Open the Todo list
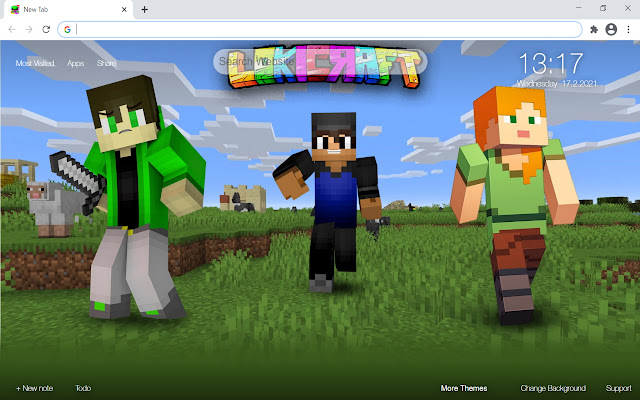Viewport: 640px width, 400px height. [x=83, y=388]
